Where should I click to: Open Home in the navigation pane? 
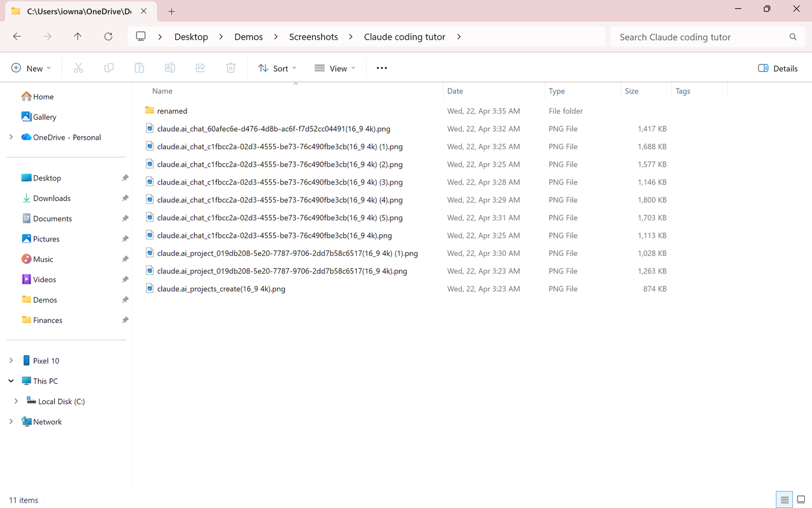pyautogui.click(x=37, y=96)
